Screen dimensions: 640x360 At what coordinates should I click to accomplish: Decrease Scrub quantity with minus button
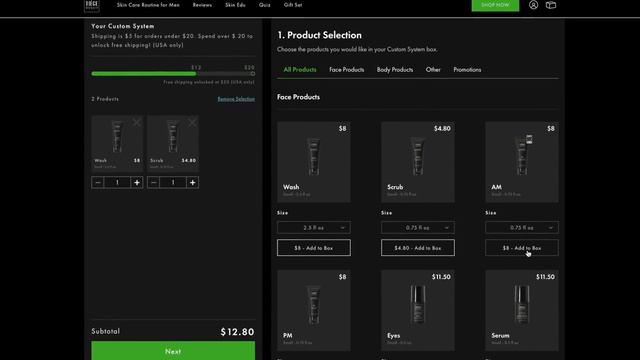[153, 182]
